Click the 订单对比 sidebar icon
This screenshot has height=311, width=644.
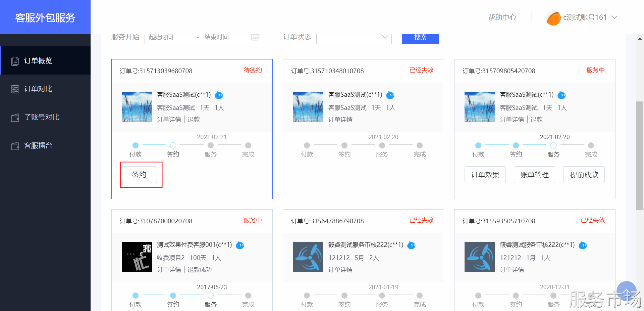click(15, 89)
